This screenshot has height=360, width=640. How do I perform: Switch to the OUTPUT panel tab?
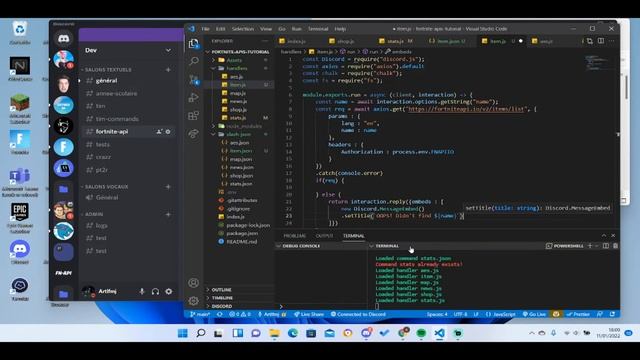click(324, 236)
